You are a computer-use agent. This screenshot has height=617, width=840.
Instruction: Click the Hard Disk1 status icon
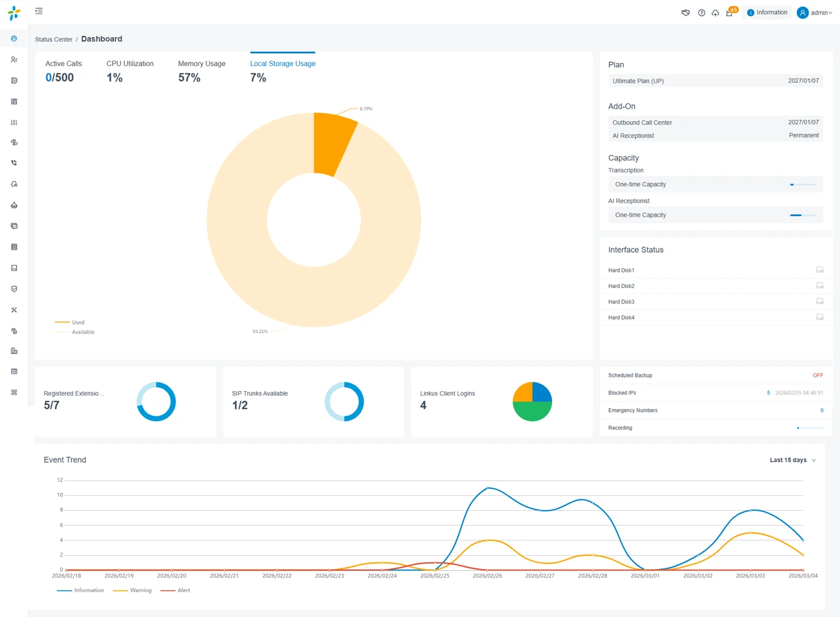(x=820, y=270)
